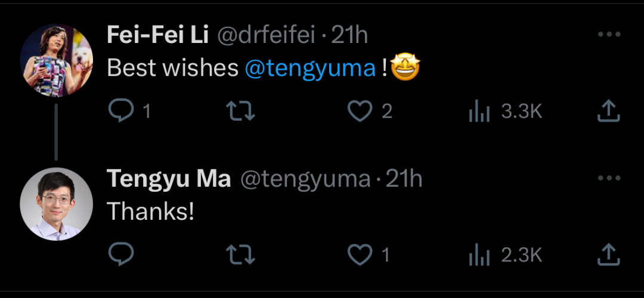Reply to Fei-Fei Li's tweet
Viewport: 644px width, 298px height.
point(120,110)
